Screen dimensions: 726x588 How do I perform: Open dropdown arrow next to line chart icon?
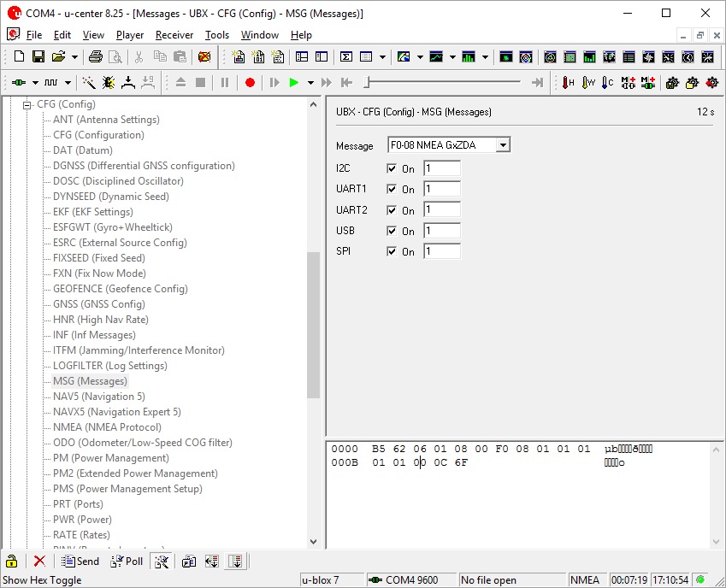[x=452, y=57]
